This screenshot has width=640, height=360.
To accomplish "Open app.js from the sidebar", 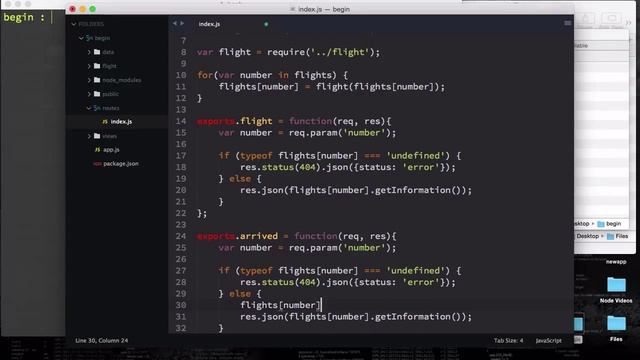I will [x=111, y=150].
